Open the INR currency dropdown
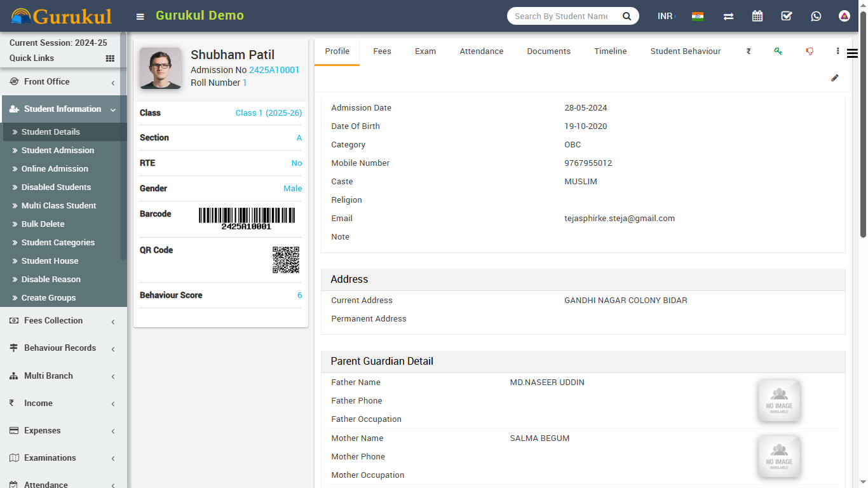Screen dimensions: 868x488 665,17
